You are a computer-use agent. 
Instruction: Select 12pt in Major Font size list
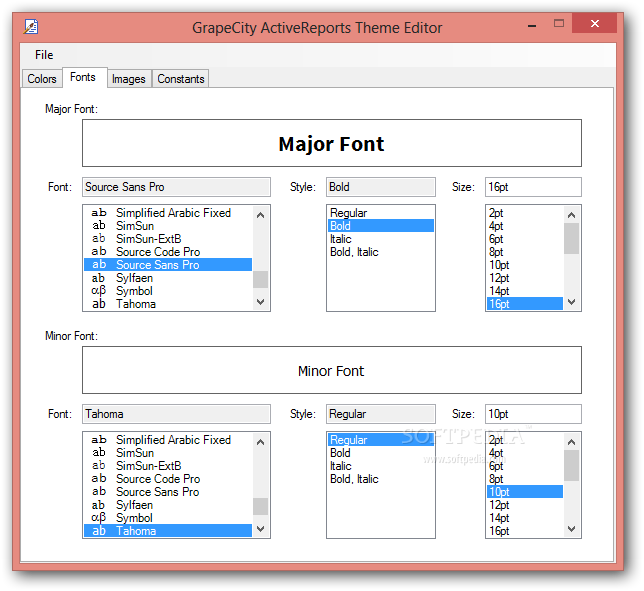(525, 278)
